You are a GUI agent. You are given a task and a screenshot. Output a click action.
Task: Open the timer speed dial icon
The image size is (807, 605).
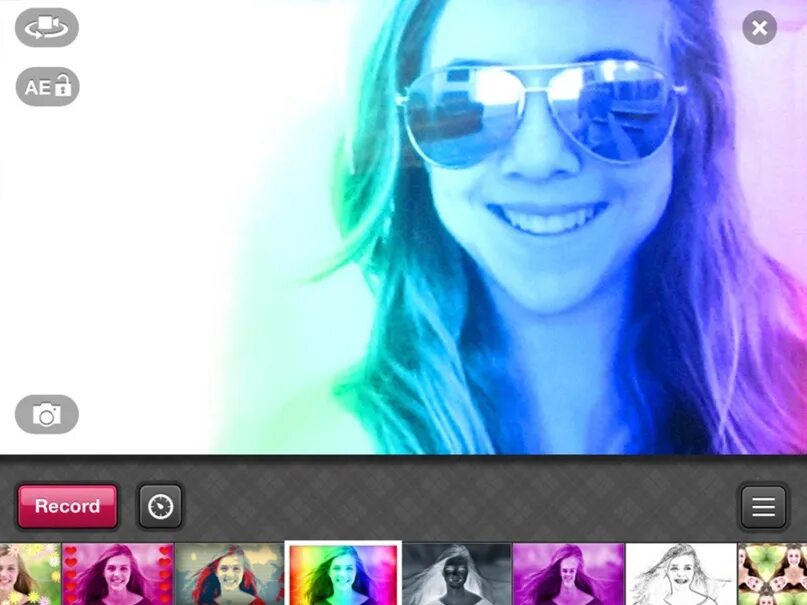click(161, 506)
